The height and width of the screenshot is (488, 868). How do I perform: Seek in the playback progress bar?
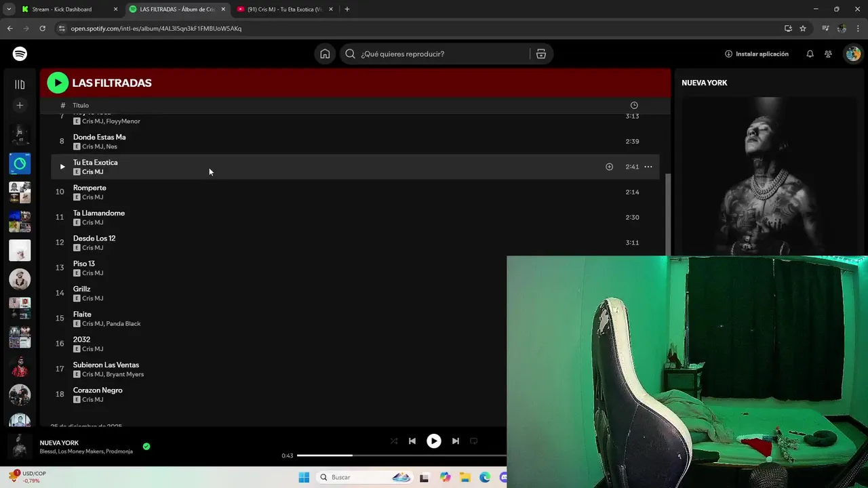tap(401, 455)
